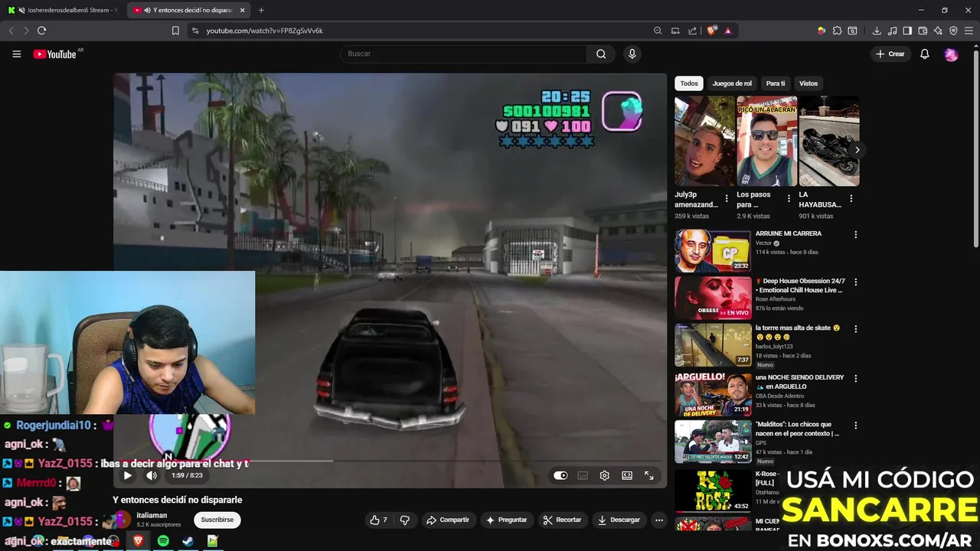Click the search magnifier button
Viewport: 980px width, 551px height.
coord(601,54)
